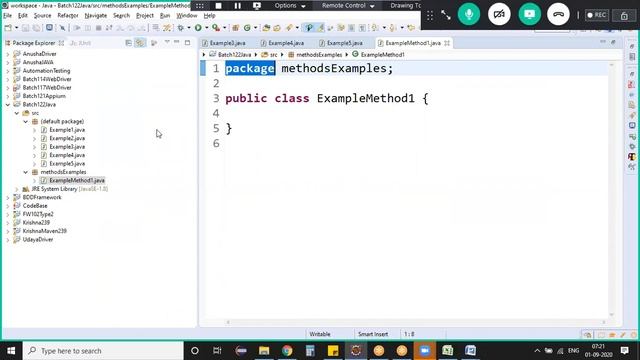Screen dimensions: 640x360
Task: Toggle Link with Editor in Package Explorer
Action: (140, 43)
